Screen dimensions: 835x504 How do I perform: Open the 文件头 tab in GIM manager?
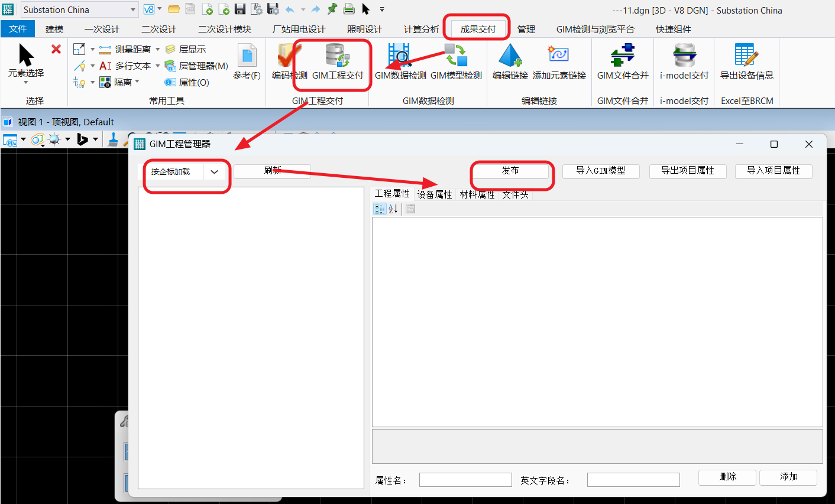click(x=515, y=194)
